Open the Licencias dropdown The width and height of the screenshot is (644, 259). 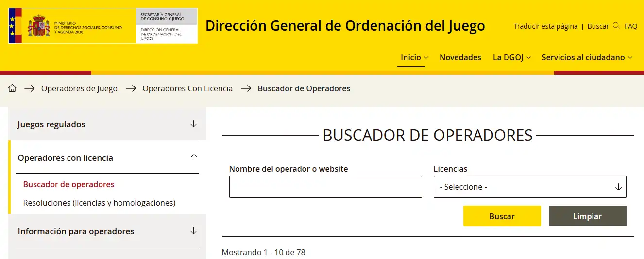530,187
